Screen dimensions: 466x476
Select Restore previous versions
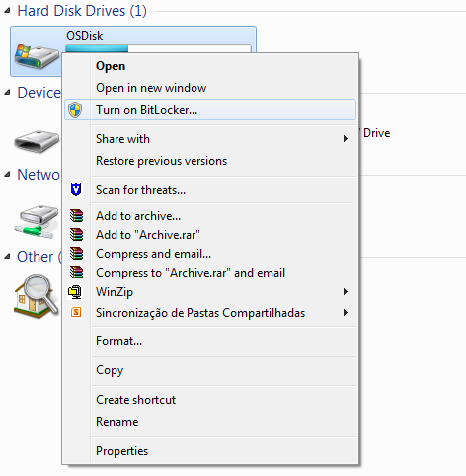click(x=210, y=161)
